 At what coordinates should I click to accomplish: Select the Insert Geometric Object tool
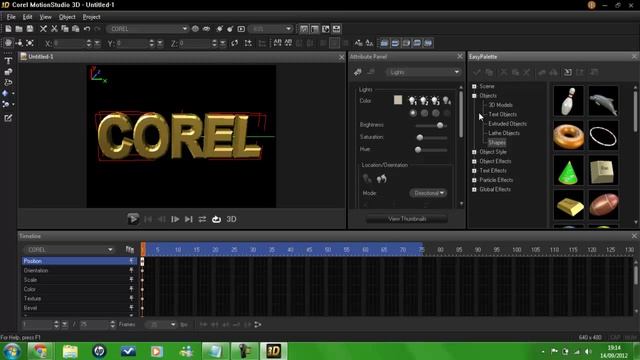pos(6,93)
